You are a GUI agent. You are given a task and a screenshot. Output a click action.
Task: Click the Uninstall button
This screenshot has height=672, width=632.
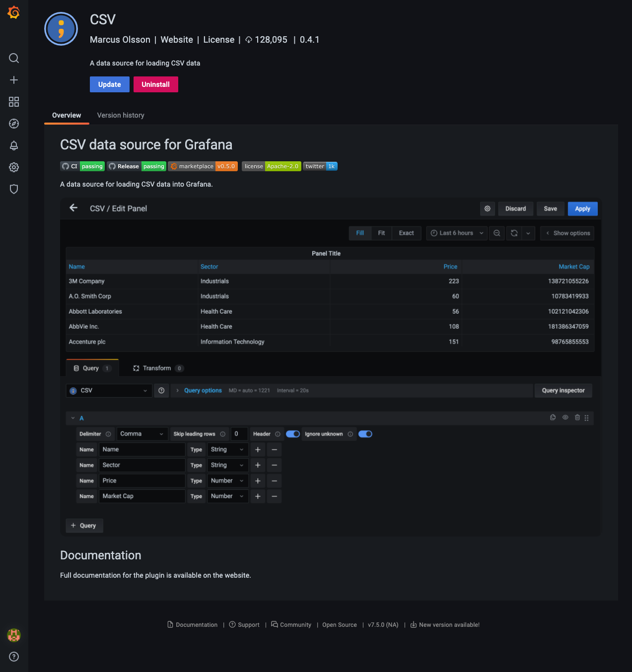[155, 84]
